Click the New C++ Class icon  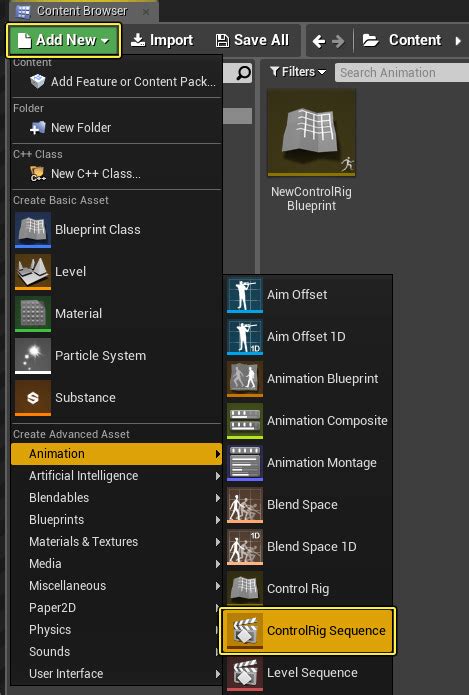coord(38,174)
